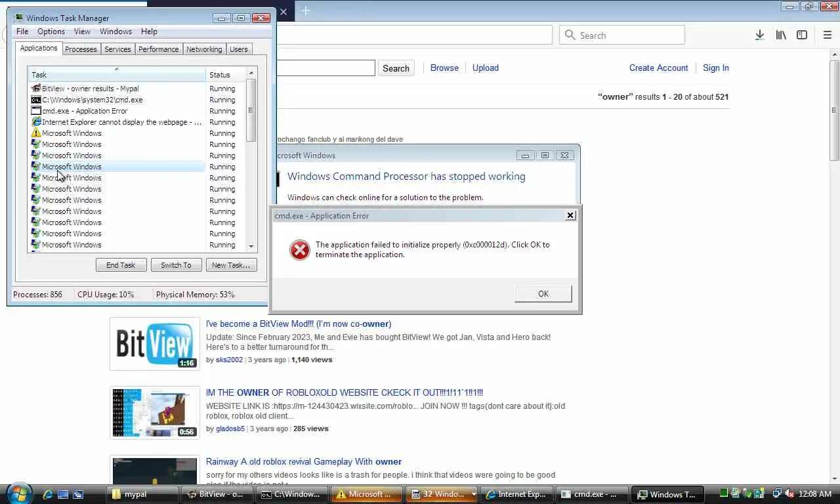Select 'cmd.exe - Application Error' task row
The image size is (840, 504).
pyautogui.click(x=117, y=111)
